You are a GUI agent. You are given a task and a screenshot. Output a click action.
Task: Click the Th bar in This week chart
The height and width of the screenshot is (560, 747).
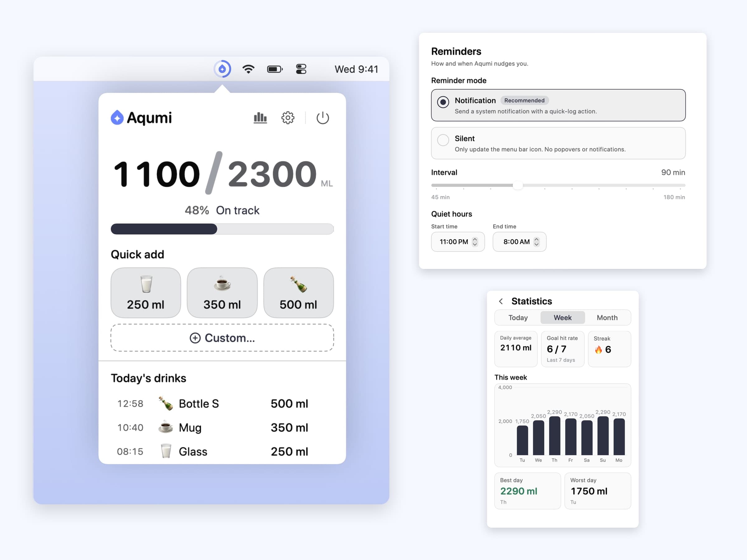point(555,436)
